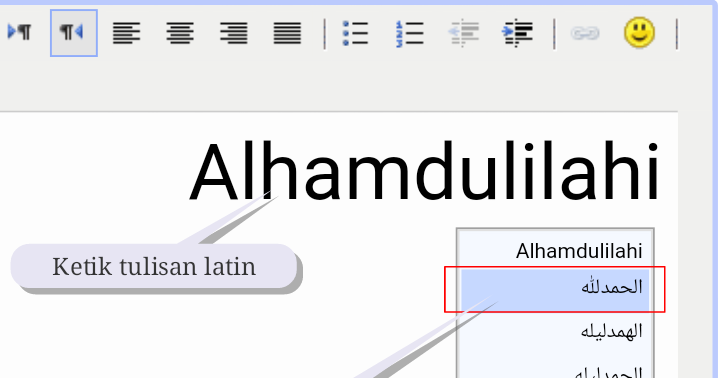
Task: Decrease the paragraph indent
Action: coord(463,33)
